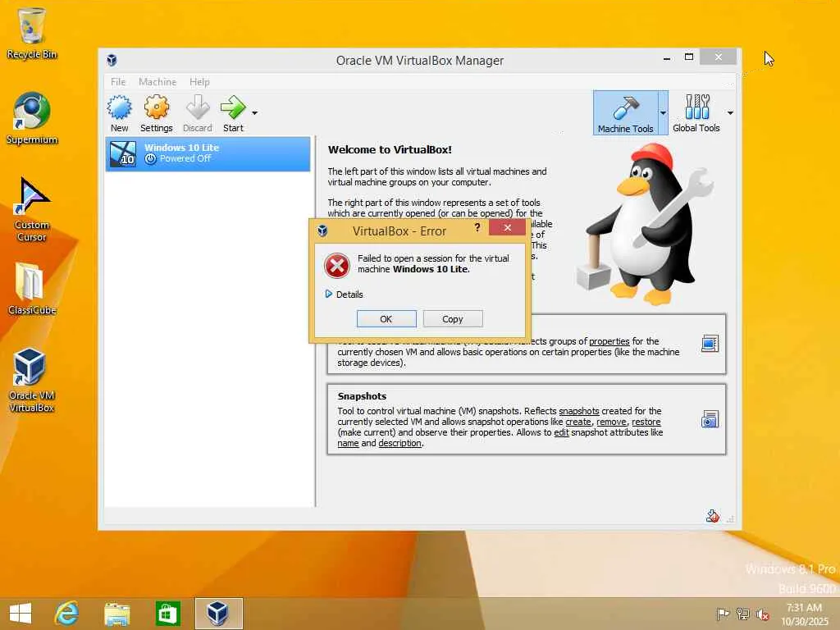Click Copy in the error dialog
Viewport: 840px width, 630px height.
(x=453, y=319)
